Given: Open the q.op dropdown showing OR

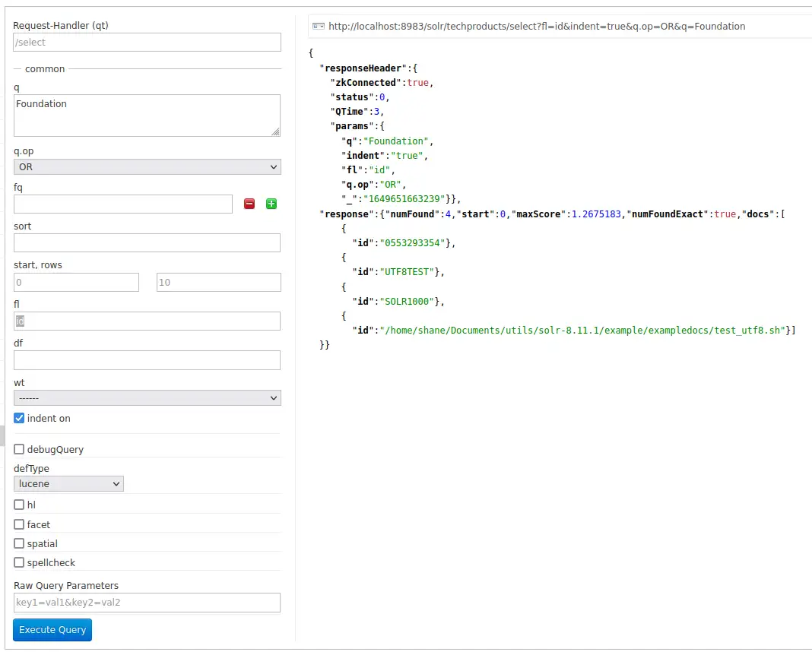Looking at the screenshot, I should (147, 166).
